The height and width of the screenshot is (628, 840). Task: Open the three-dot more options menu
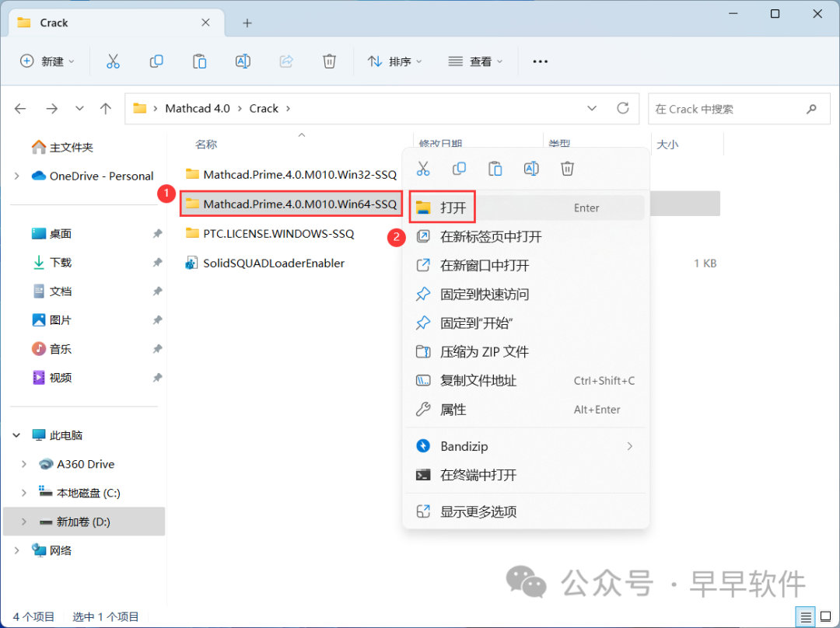[540, 61]
